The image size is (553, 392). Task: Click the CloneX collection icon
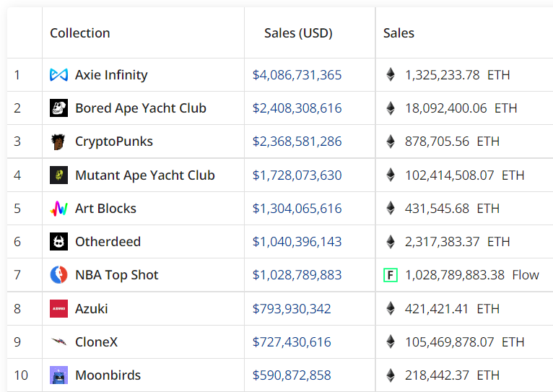pyautogui.click(x=58, y=341)
